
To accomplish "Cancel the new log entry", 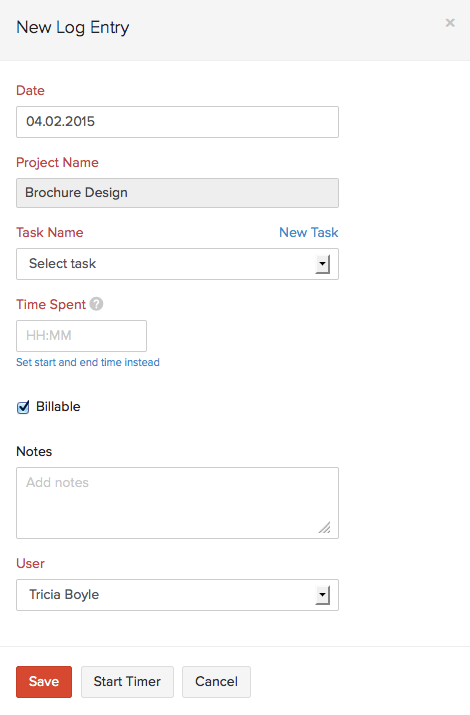I will tap(217, 682).
